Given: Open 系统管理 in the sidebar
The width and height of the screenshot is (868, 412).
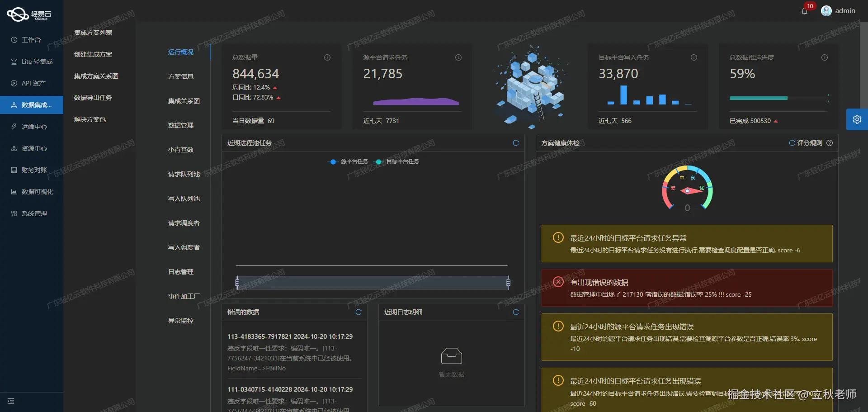Looking at the screenshot, I should [x=32, y=213].
